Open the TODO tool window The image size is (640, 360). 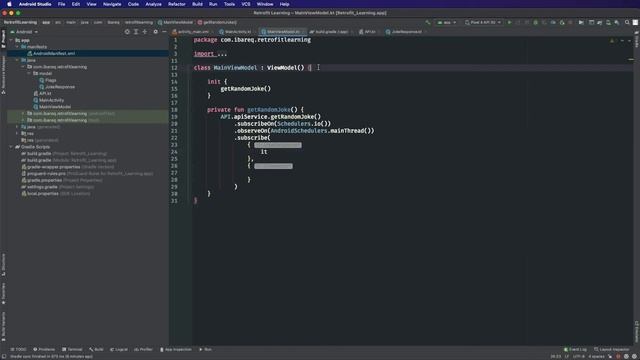point(18,349)
